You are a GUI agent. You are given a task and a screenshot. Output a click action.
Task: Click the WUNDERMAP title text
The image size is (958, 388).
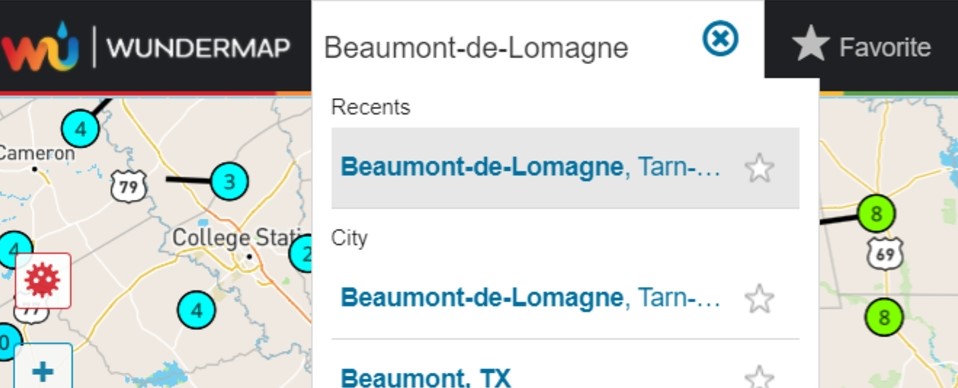198,47
